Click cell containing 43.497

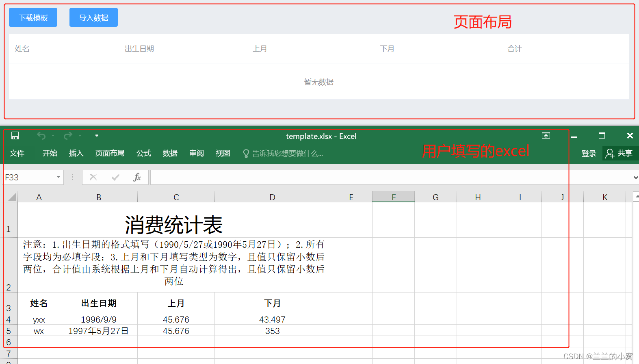coord(272,319)
